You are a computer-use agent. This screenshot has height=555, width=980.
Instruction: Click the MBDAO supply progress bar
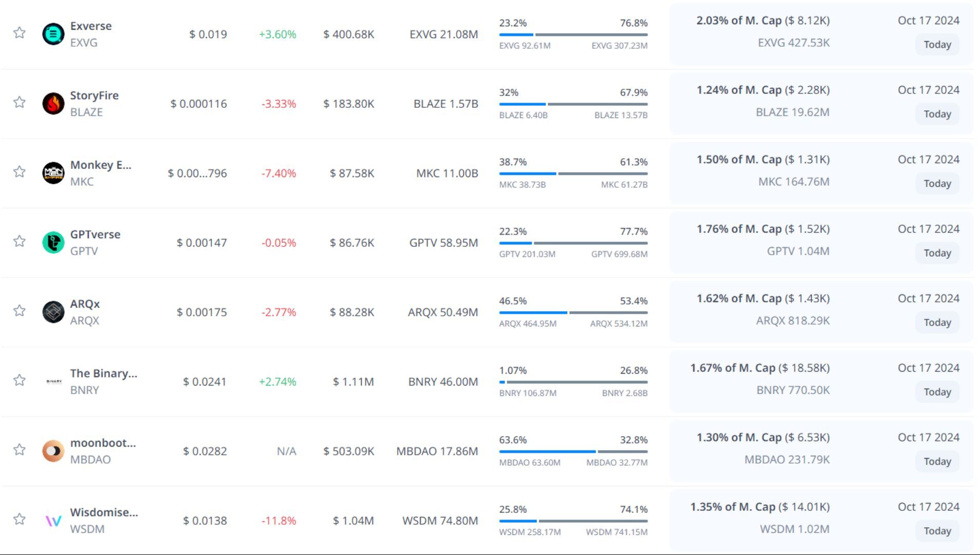click(573, 452)
